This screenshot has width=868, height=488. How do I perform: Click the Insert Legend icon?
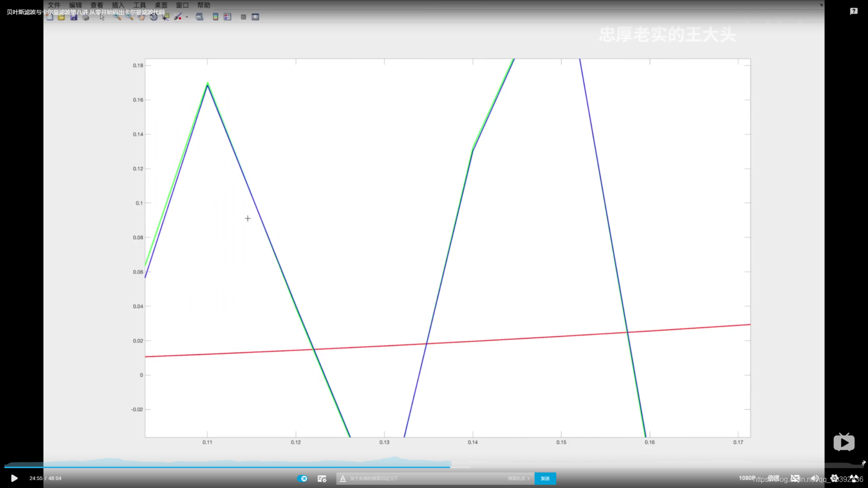pyautogui.click(x=227, y=17)
